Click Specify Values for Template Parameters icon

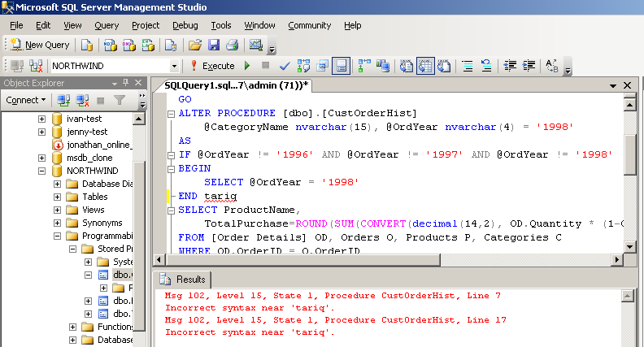tap(552, 66)
